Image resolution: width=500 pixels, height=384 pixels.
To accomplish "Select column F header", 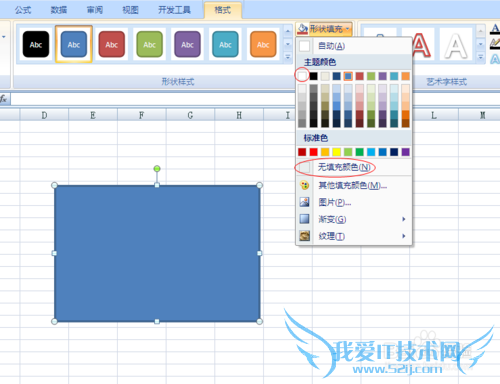I will [x=141, y=115].
